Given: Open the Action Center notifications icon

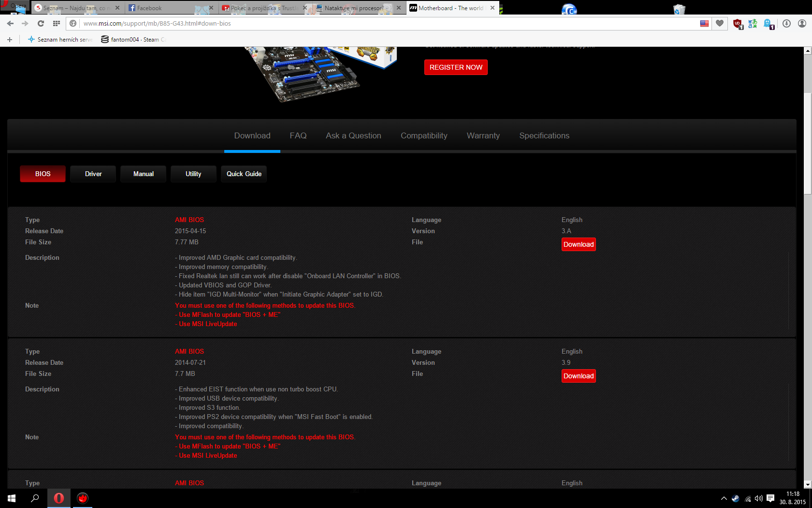Looking at the screenshot, I should 770,498.
